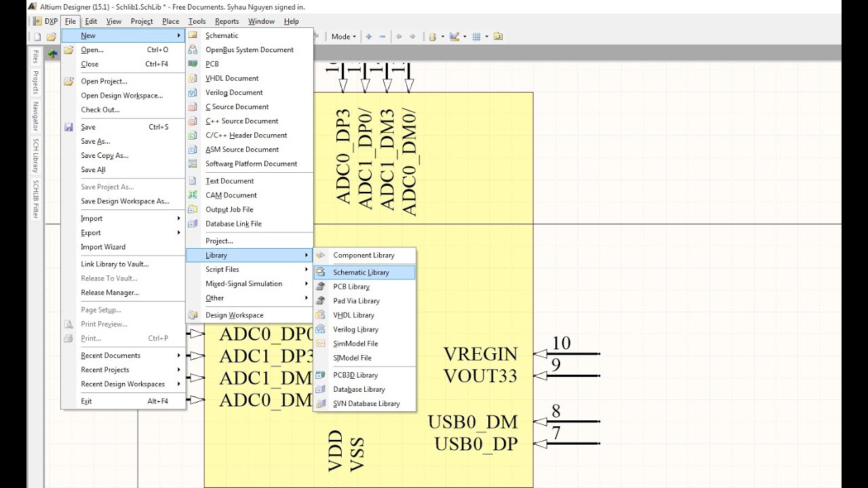Select SimModel File entry
The height and width of the screenshot is (488, 868).
pyautogui.click(x=365, y=344)
